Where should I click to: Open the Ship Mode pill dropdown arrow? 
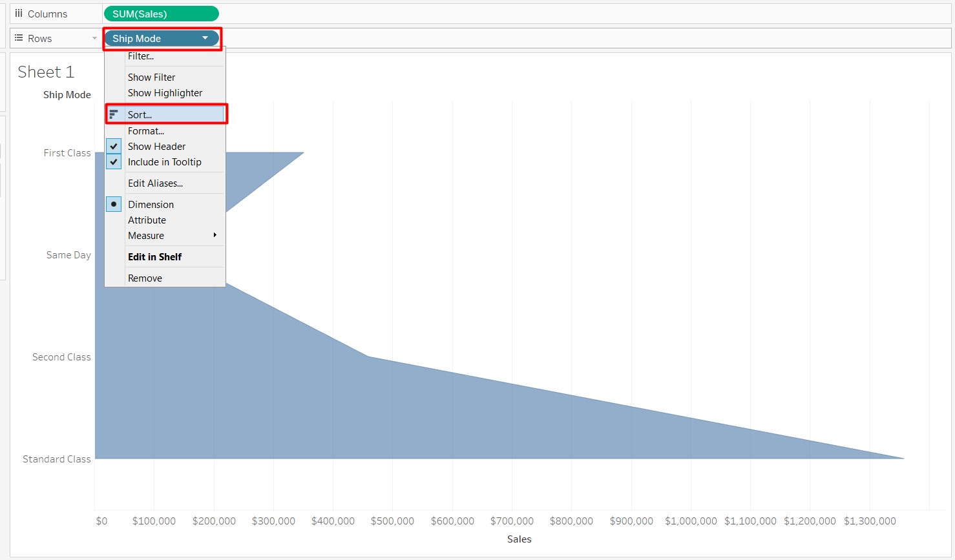pos(205,38)
